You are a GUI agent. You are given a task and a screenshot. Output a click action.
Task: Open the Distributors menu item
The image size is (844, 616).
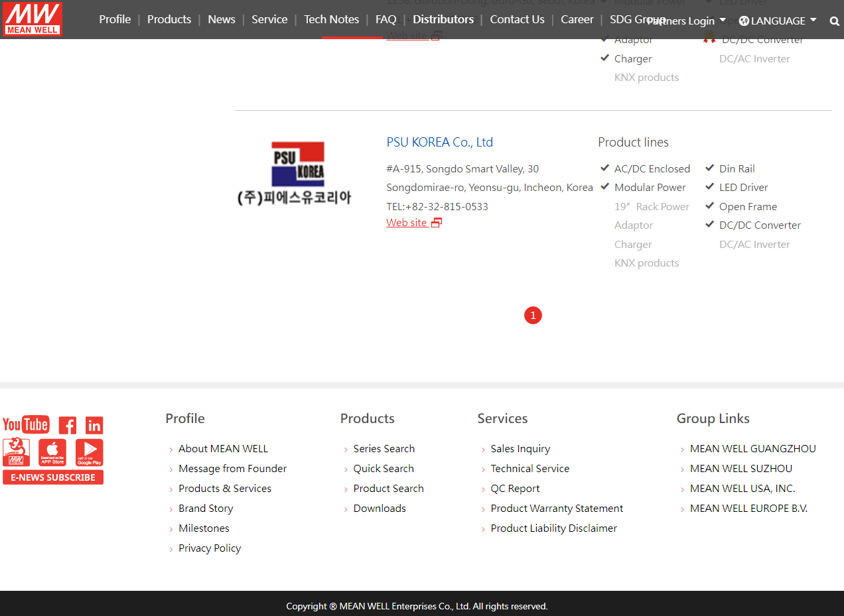tap(443, 19)
